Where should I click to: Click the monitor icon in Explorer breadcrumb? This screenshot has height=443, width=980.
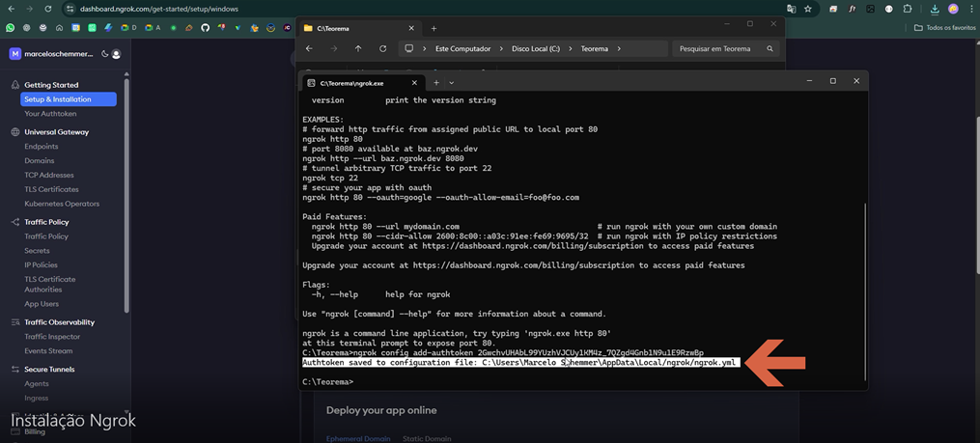point(409,48)
